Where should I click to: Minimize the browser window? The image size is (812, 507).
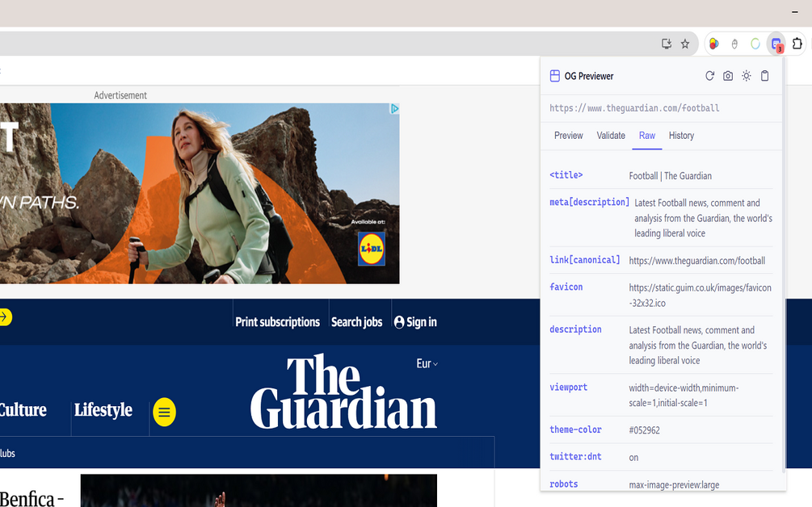795,12
